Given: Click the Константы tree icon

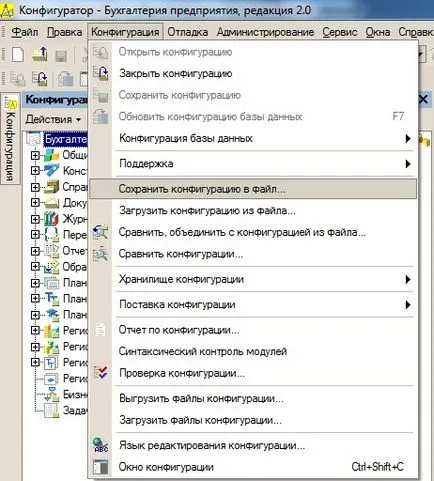Looking at the screenshot, I should click(52, 171).
